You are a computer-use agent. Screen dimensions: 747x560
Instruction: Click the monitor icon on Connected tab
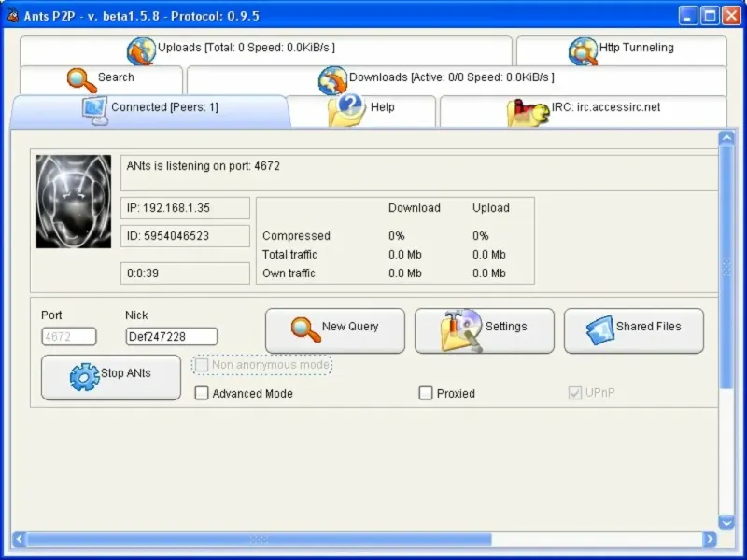point(95,110)
